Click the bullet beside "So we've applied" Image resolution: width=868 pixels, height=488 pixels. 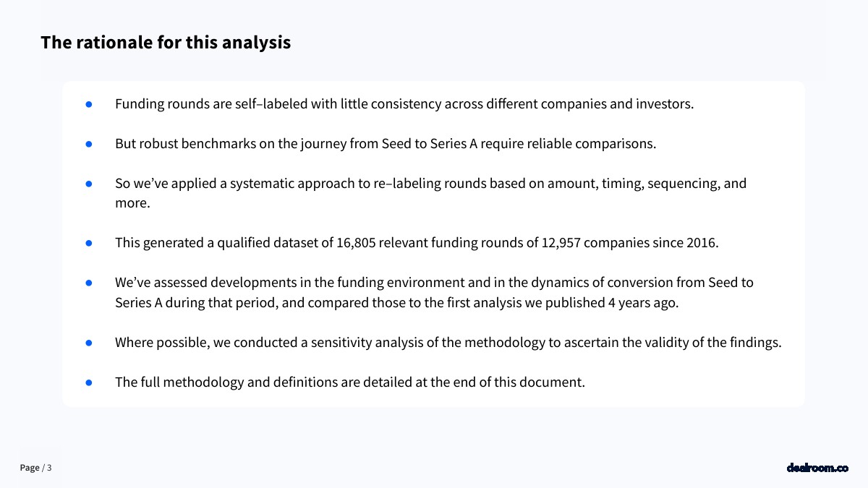(89, 184)
